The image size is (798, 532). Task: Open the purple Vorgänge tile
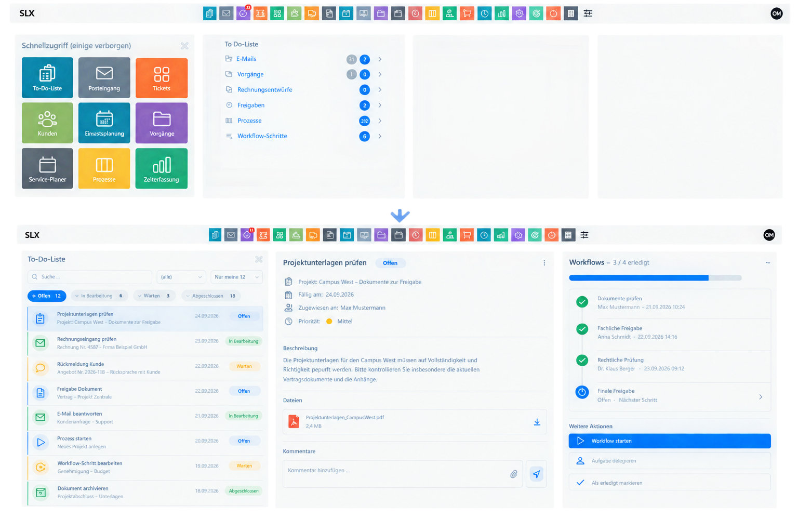click(162, 123)
